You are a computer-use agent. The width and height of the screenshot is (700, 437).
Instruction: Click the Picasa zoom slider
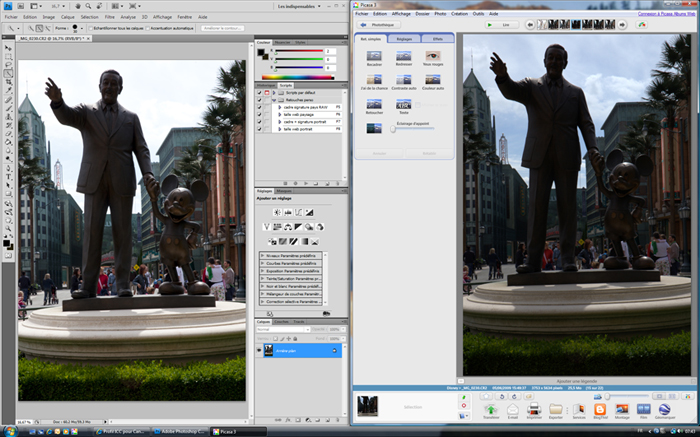coord(627,396)
